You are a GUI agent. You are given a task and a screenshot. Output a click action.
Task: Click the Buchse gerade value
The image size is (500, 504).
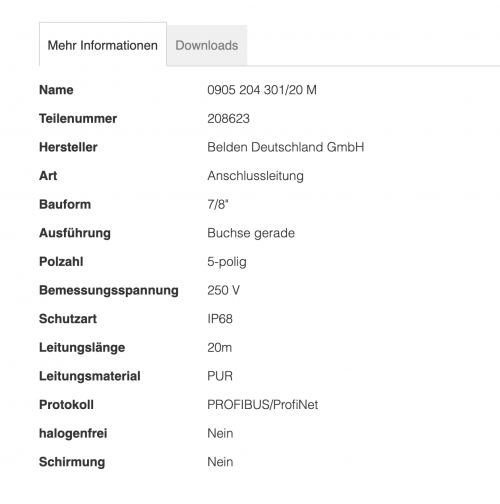pos(251,233)
